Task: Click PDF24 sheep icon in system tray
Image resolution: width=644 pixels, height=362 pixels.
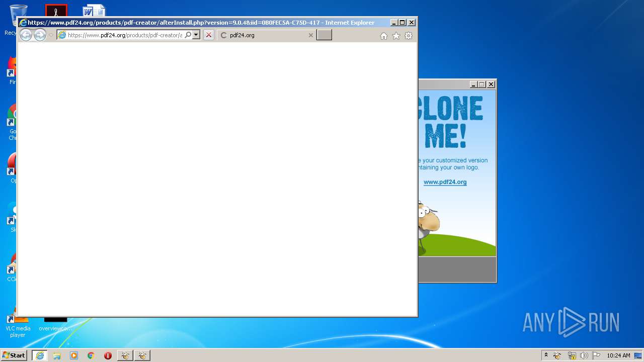Action: coord(557,355)
